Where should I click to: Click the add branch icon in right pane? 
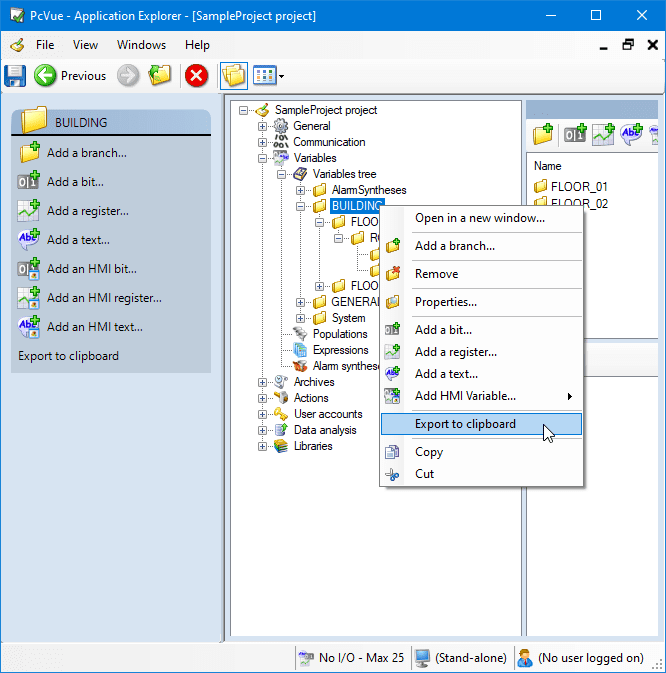tap(543, 134)
